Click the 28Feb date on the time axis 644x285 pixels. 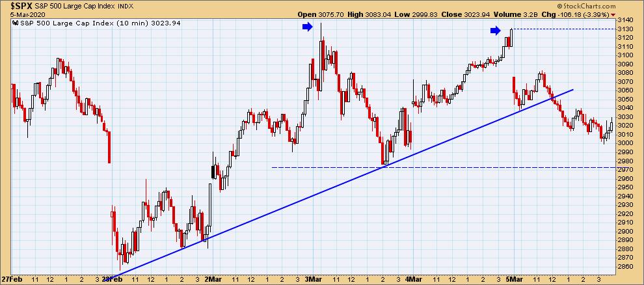[x=112, y=279]
